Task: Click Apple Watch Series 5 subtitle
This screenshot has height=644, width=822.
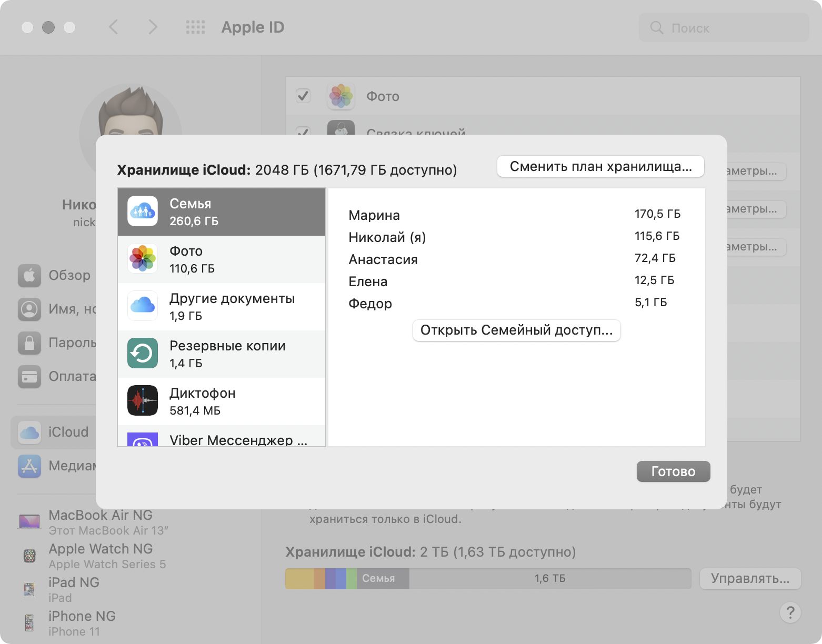Action: [107, 564]
